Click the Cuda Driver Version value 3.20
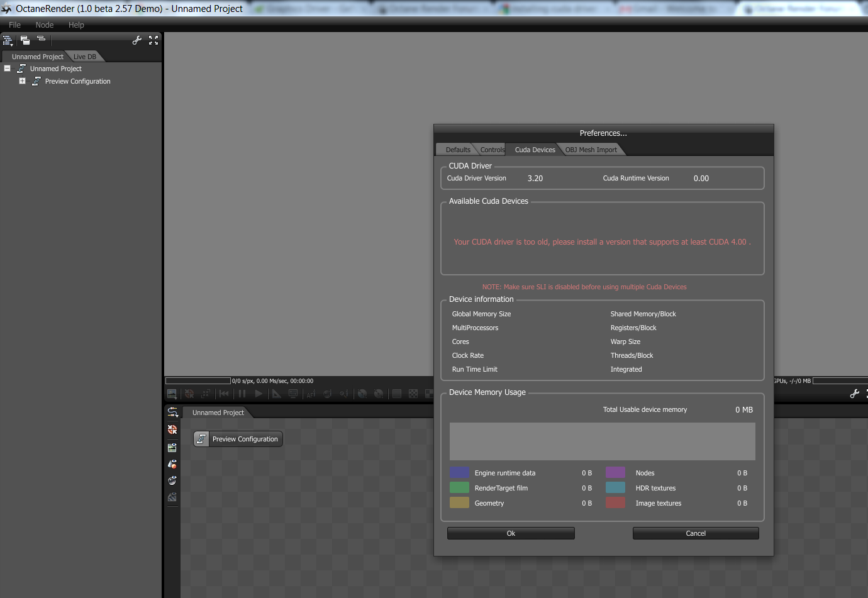Screen dimensions: 868x598 point(535,179)
